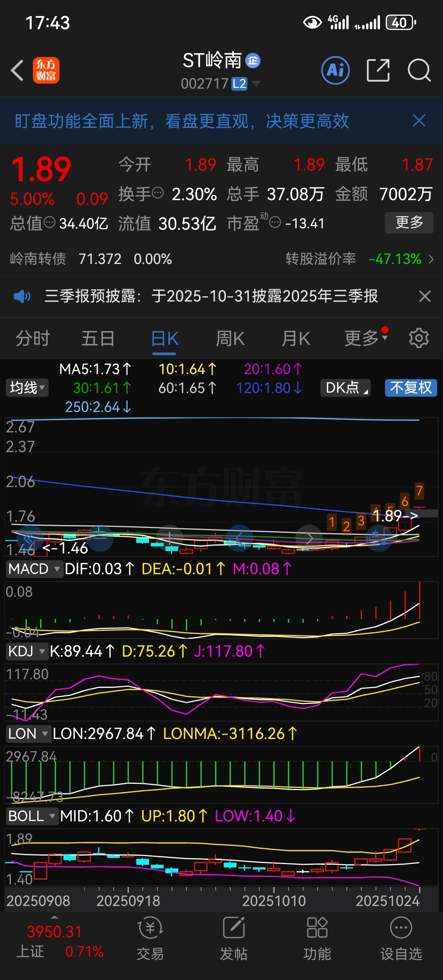
Task: Tap the DIF:0.03 MACD value
Action: click(99, 569)
